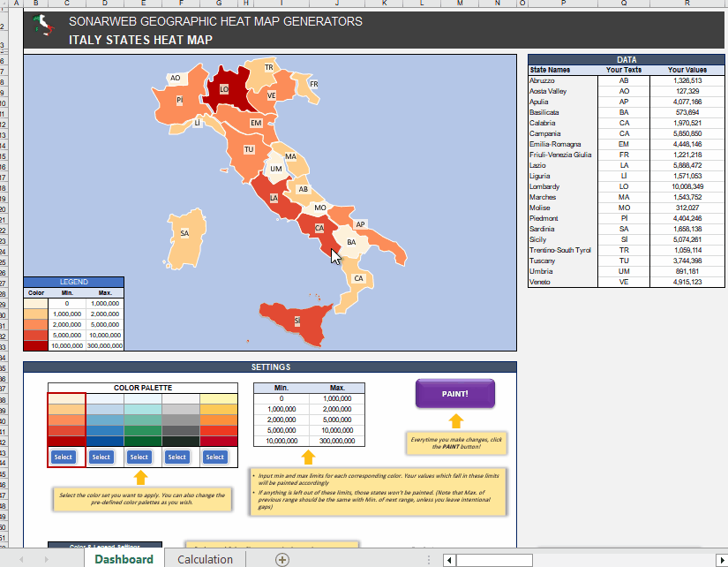
Task: Select the orange-red color palette
Action: point(64,457)
